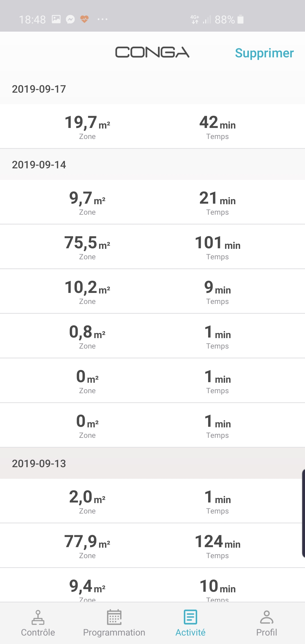The height and width of the screenshot is (644, 305).
Task: Open the 77,9 m² 124 min cleaning record
Action: pyautogui.click(x=152, y=545)
